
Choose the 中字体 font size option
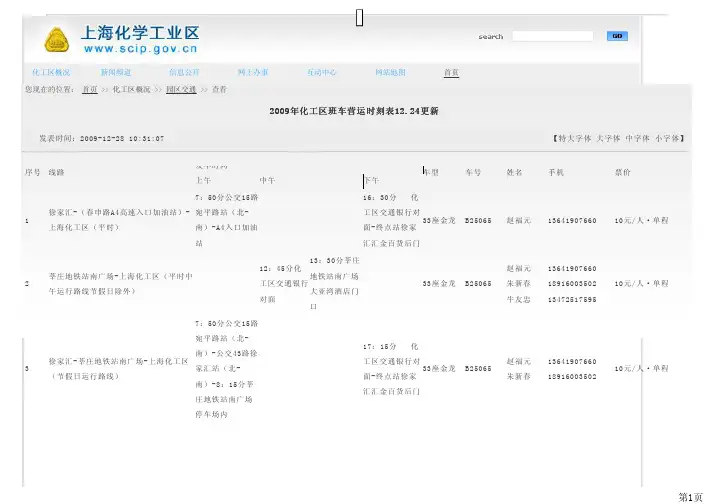[637, 137]
